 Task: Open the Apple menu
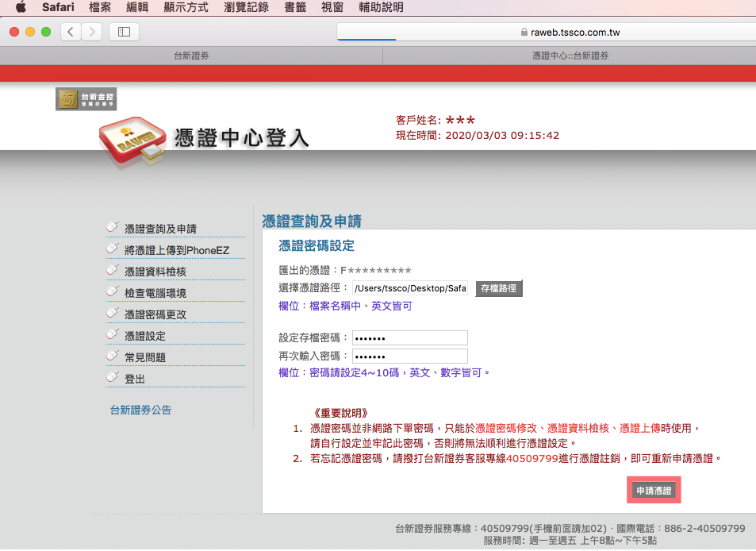(x=21, y=7)
